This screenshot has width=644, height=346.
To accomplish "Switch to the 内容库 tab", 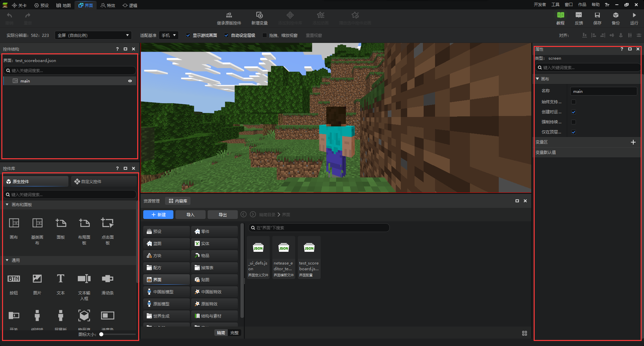I will coord(178,201).
